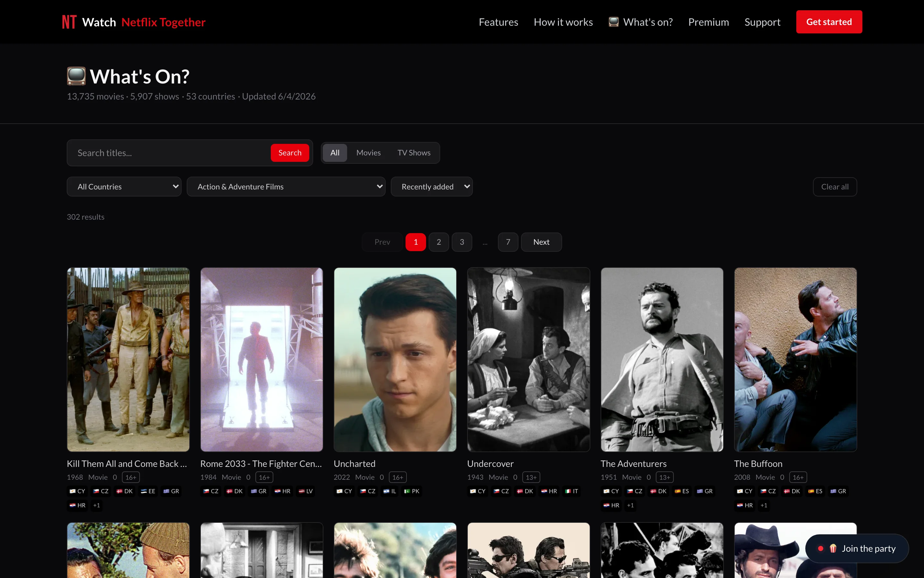This screenshot has width=924, height=578.
Task: Click the HR flag tag under Undercover
Action: [x=549, y=491]
